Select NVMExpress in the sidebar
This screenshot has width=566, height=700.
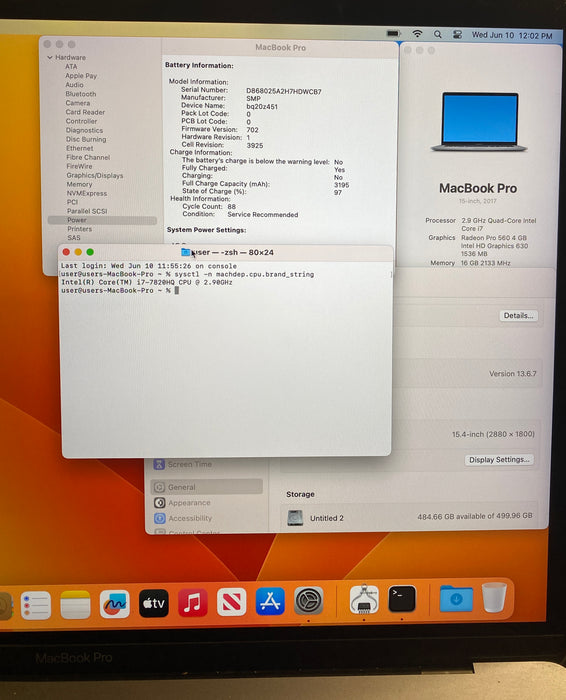(x=87, y=193)
